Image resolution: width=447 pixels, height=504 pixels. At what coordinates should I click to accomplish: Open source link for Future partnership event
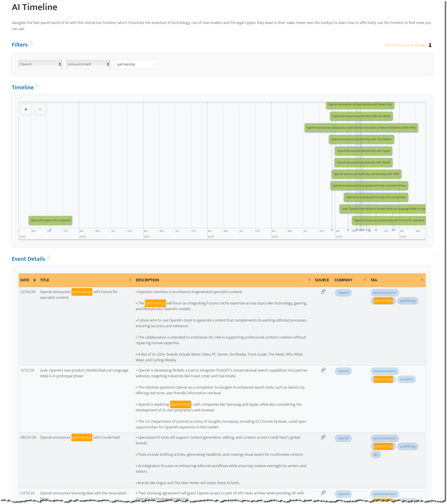pyautogui.click(x=323, y=292)
